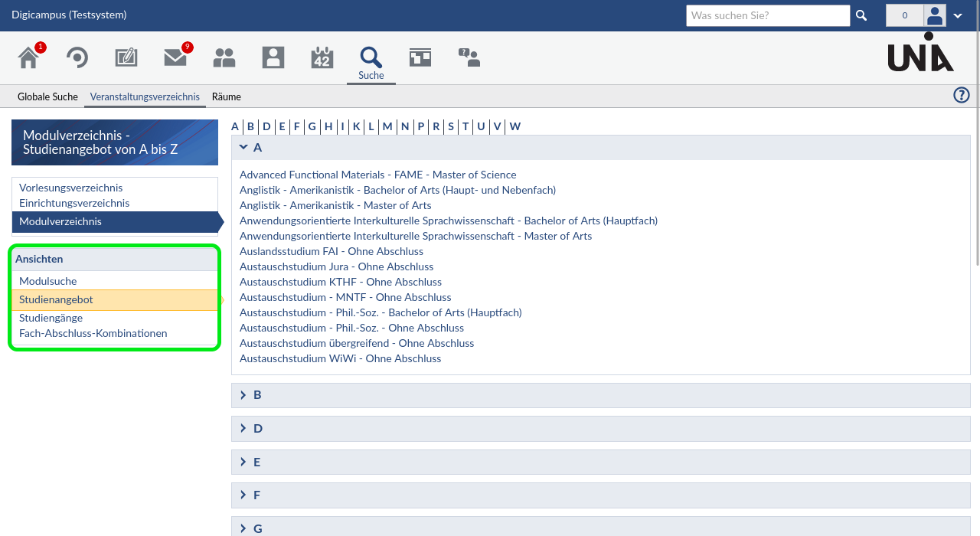This screenshot has height=536, width=980.
Task: Open the community people icon
Action: point(224,58)
